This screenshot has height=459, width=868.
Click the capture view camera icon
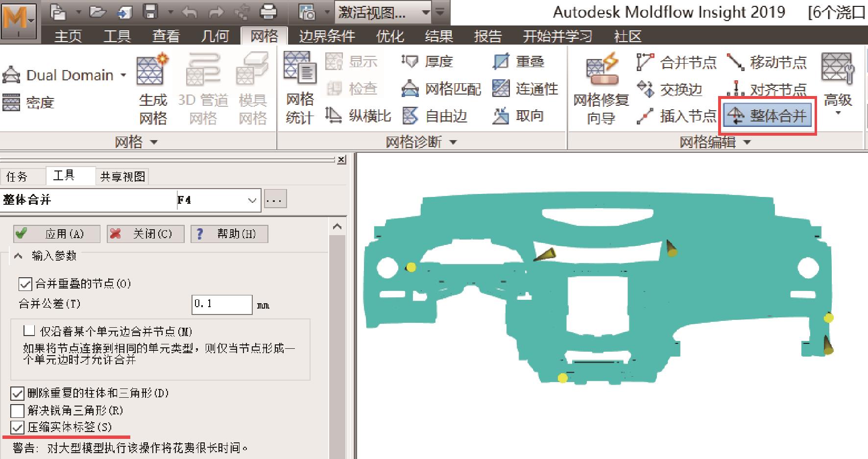[x=307, y=12]
